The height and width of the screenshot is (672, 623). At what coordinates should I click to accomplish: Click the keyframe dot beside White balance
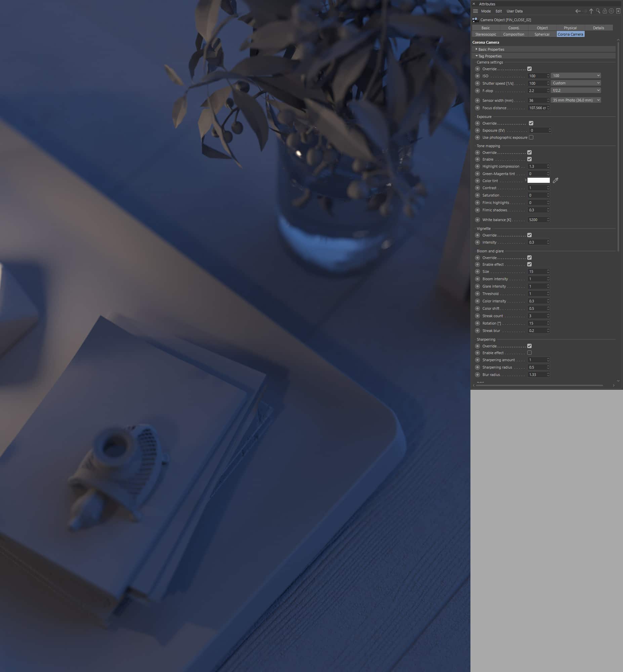[x=477, y=220]
